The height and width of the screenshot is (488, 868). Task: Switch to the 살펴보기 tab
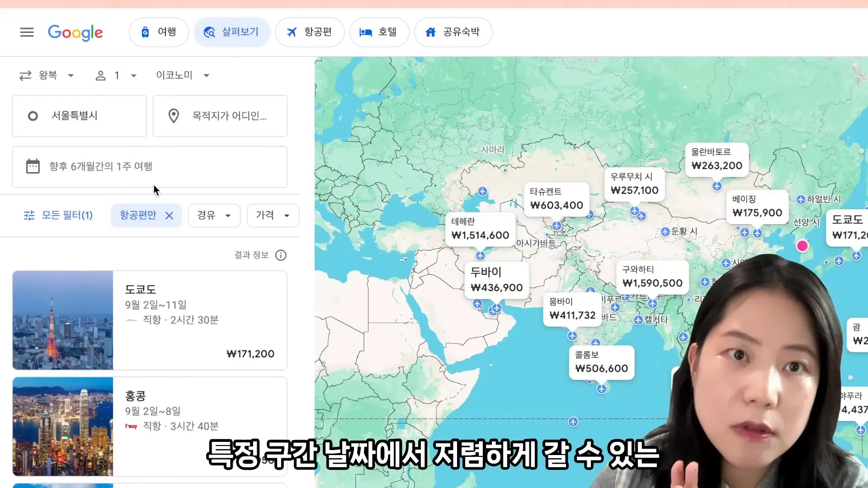pyautogui.click(x=232, y=32)
